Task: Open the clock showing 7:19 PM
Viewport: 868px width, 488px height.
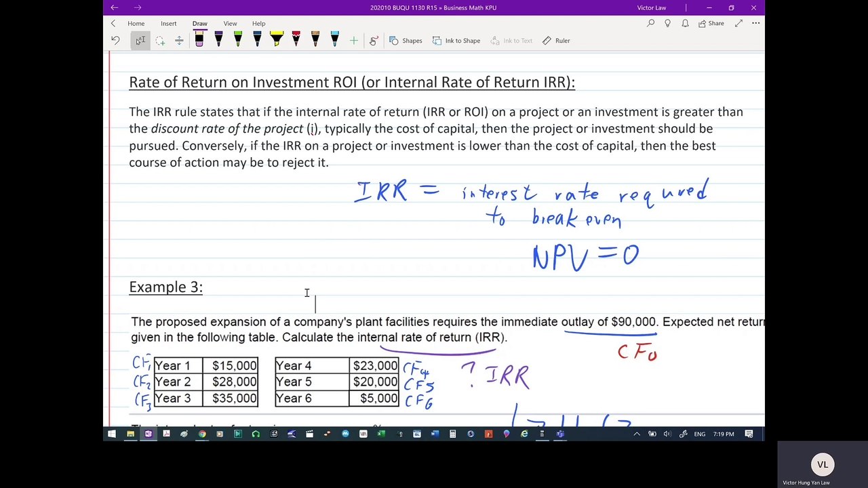Action: [x=724, y=434]
